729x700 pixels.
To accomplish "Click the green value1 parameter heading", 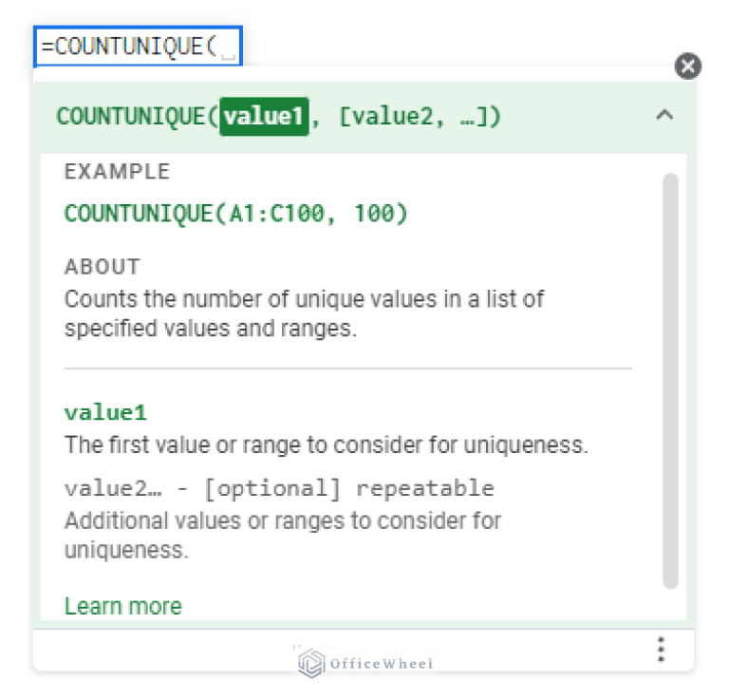I will click(x=105, y=412).
